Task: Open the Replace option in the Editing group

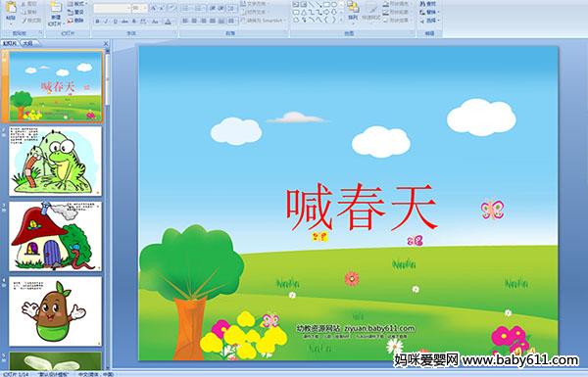Action: pos(428,12)
